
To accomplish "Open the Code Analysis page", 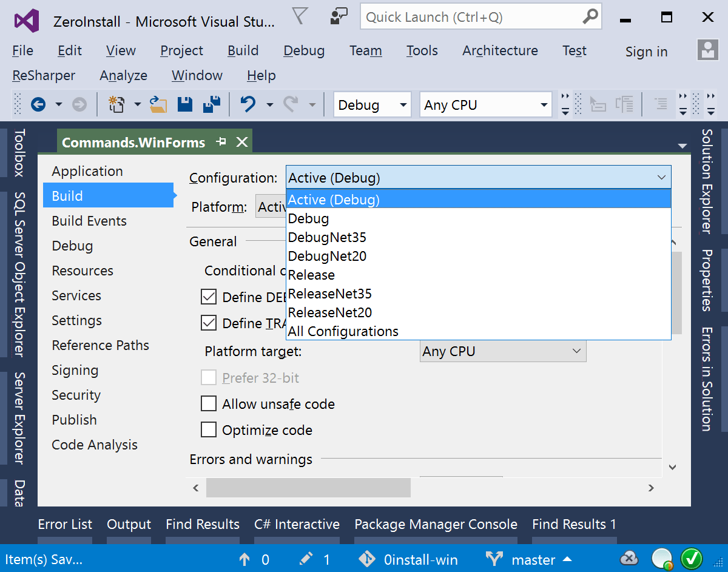I will (x=108, y=445).
